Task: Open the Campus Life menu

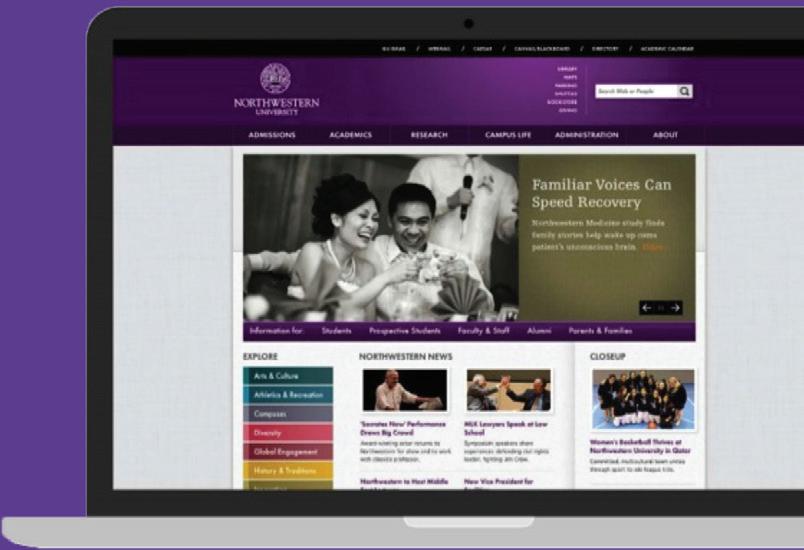Action: 508,135
